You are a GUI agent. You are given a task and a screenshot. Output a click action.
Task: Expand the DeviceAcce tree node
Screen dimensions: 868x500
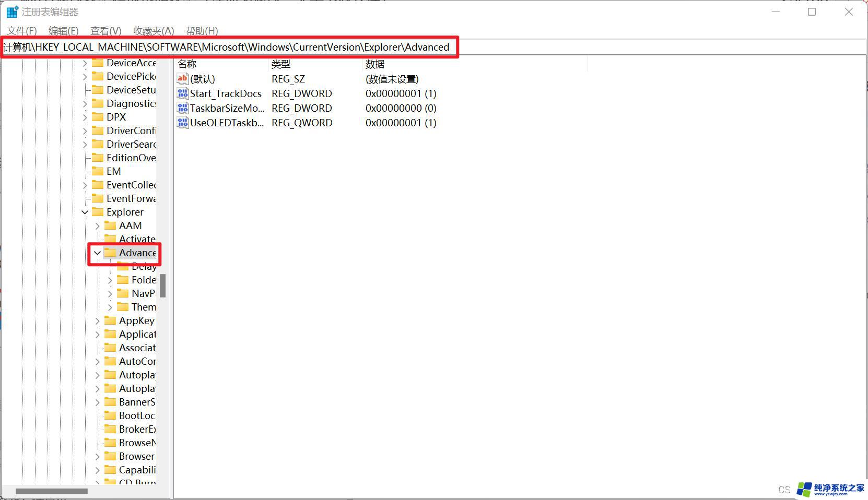click(x=85, y=63)
